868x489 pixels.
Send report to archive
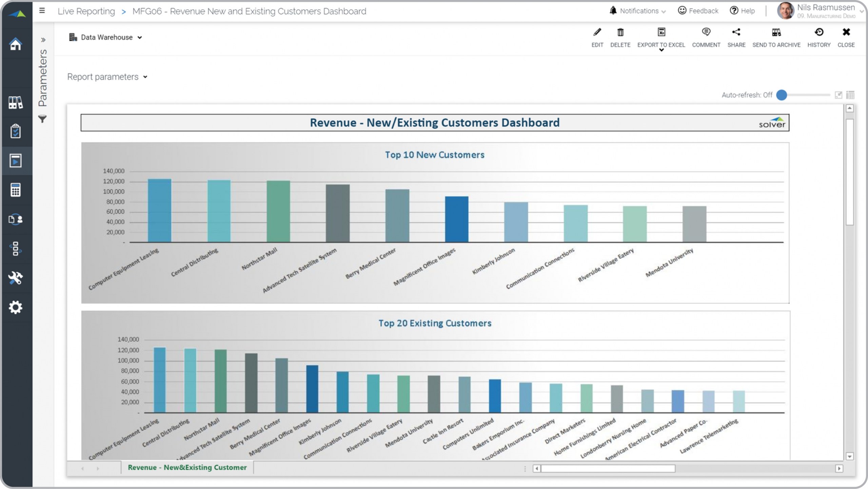tap(776, 33)
